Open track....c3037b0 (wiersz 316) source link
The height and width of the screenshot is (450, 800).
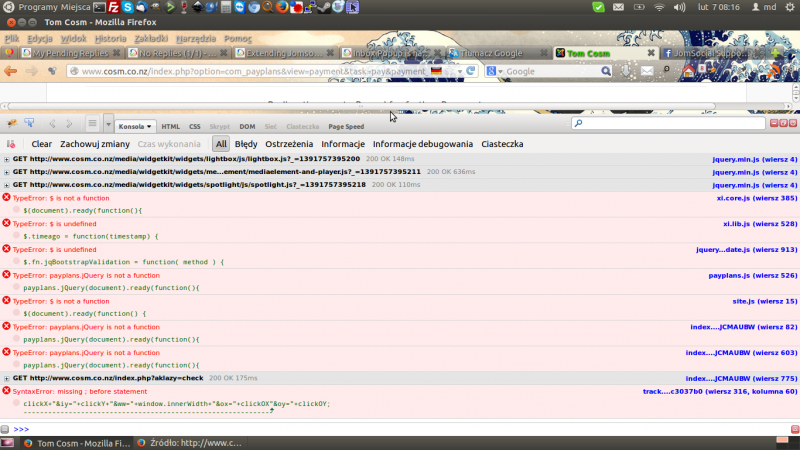point(720,391)
